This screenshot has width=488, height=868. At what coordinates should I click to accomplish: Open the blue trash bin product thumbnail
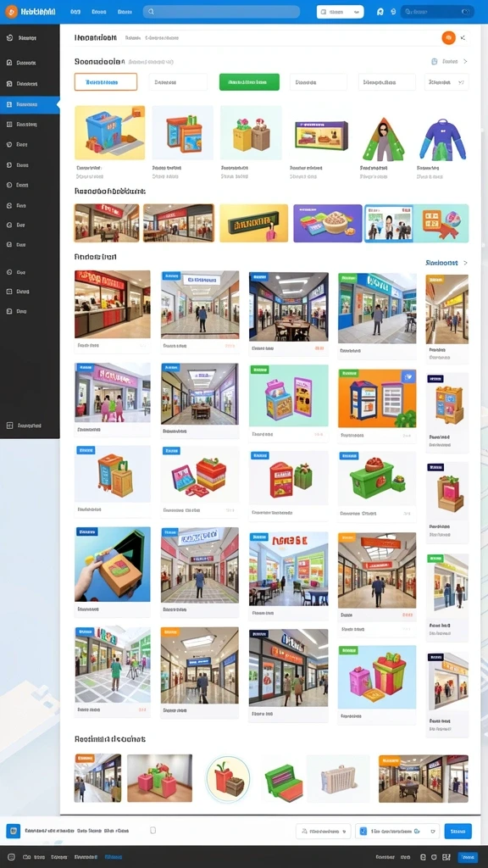109,133
